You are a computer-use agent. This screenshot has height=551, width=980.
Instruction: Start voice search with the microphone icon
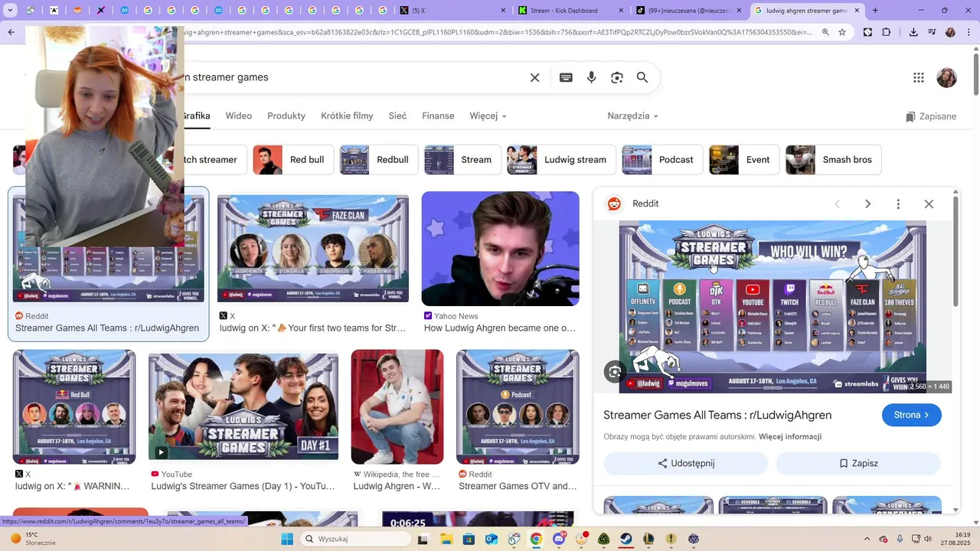coord(591,77)
